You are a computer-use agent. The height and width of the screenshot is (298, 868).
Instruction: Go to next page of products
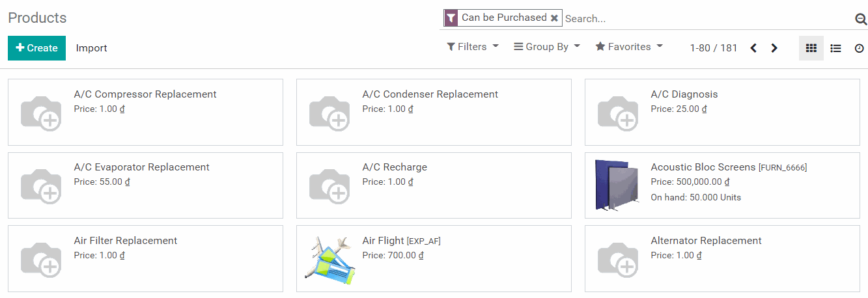point(774,48)
